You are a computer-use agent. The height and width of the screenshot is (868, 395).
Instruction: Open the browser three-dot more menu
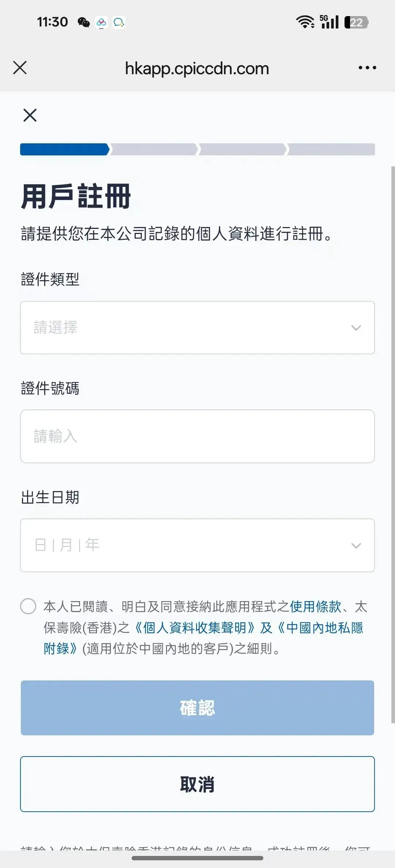[367, 68]
